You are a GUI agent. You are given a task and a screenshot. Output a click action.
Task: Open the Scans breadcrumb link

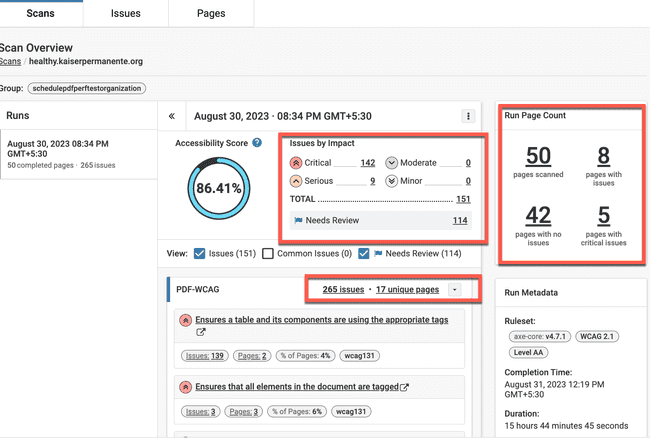pyautogui.click(x=10, y=61)
